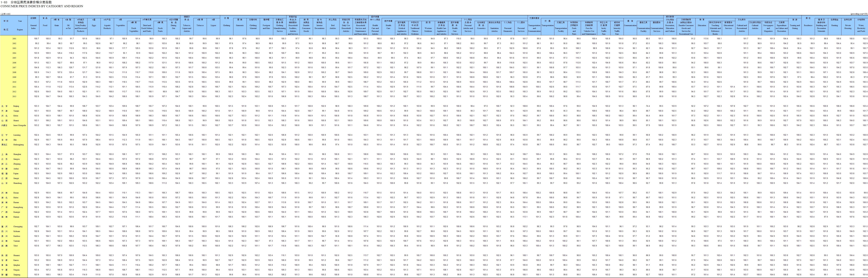Select the 'Aquatic Products' column header
Screen dimensions: 868x278
(x=107, y=27)
